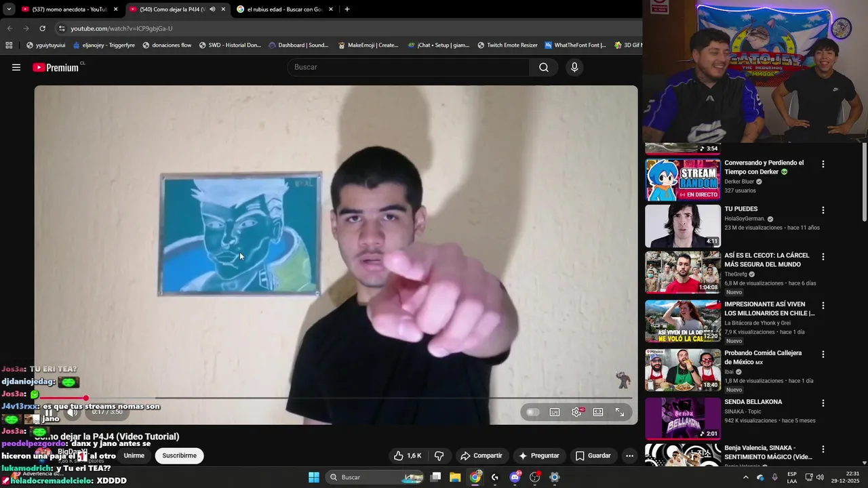This screenshot has width=868, height=488.
Task: Switch to theater mode view
Action: (598, 412)
